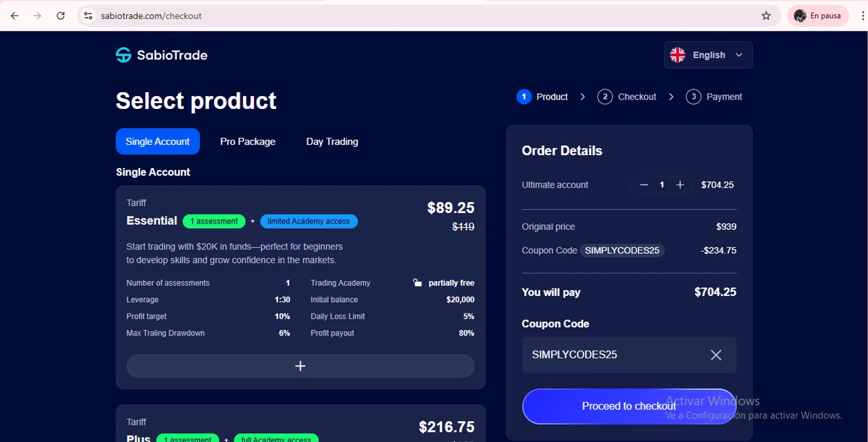
Task: Click the Plus tariff '1 assessment' badge
Action: tap(187, 438)
